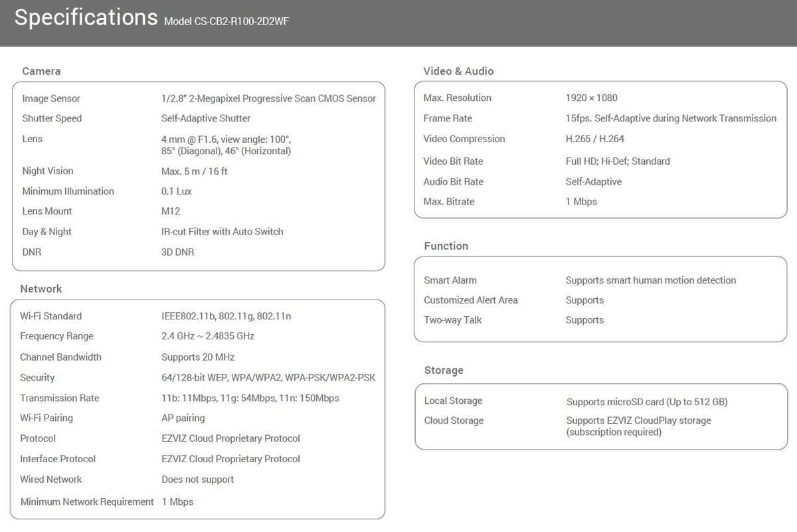Click the 3D DNR value
797x532 pixels.
[x=177, y=252]
